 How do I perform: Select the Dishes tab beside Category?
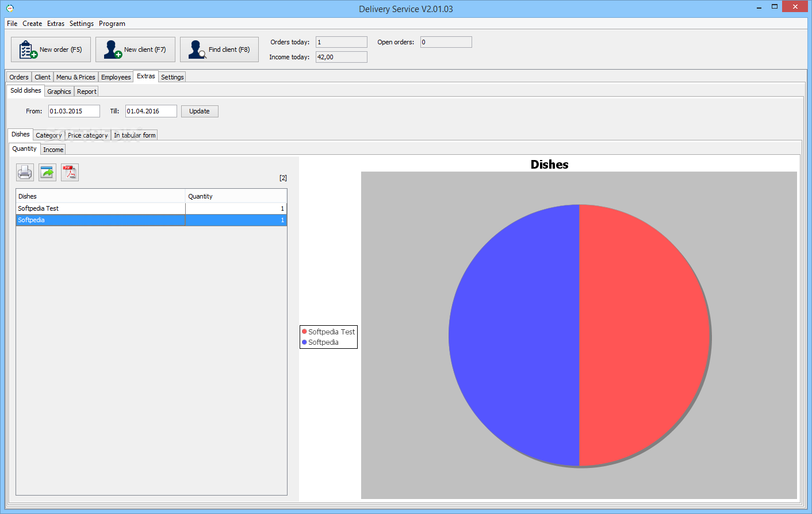(21, 134)
